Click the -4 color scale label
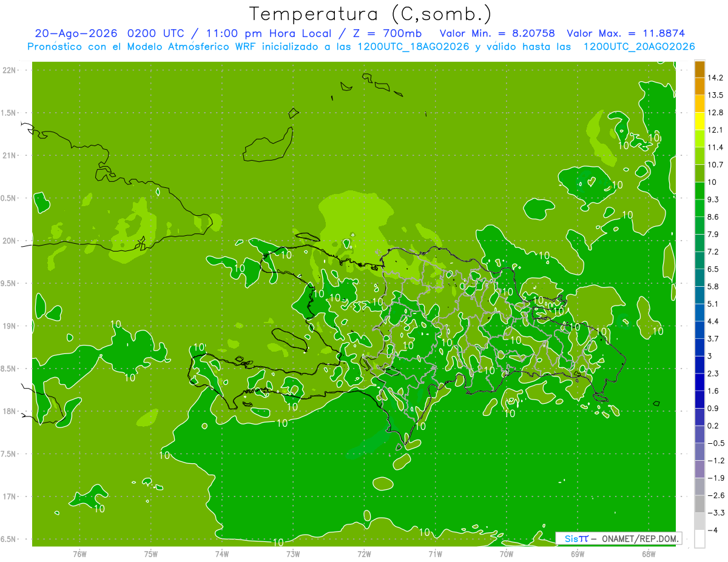 [x=712, y=530]
